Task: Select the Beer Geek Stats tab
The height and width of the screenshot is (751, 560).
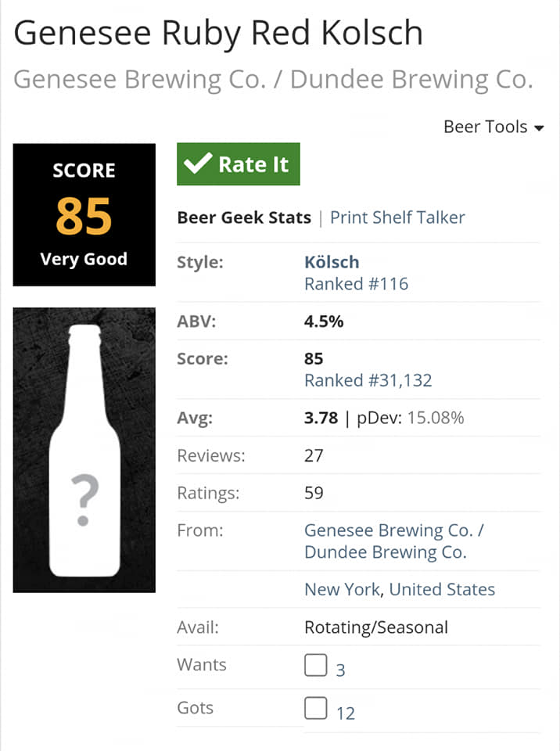Action: tap(244, 217)
